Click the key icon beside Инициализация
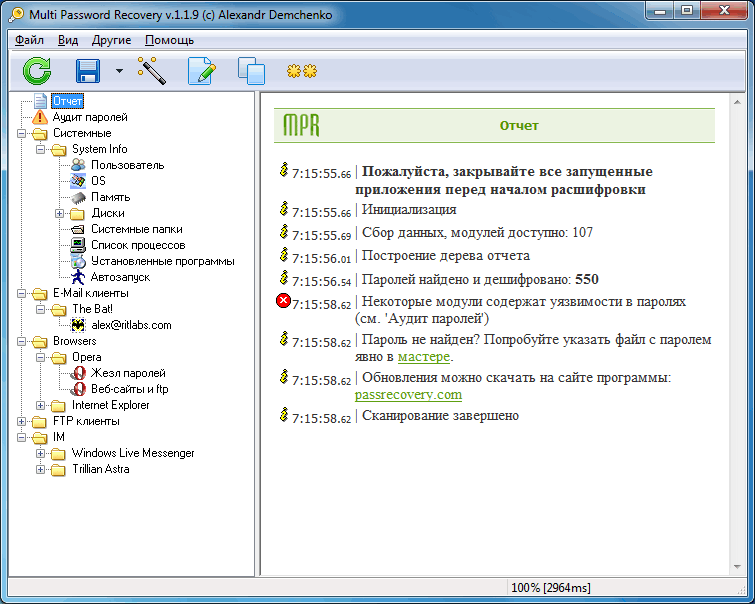Image resolution: width=755 pixels, height=604 pixels. point(284,209)
